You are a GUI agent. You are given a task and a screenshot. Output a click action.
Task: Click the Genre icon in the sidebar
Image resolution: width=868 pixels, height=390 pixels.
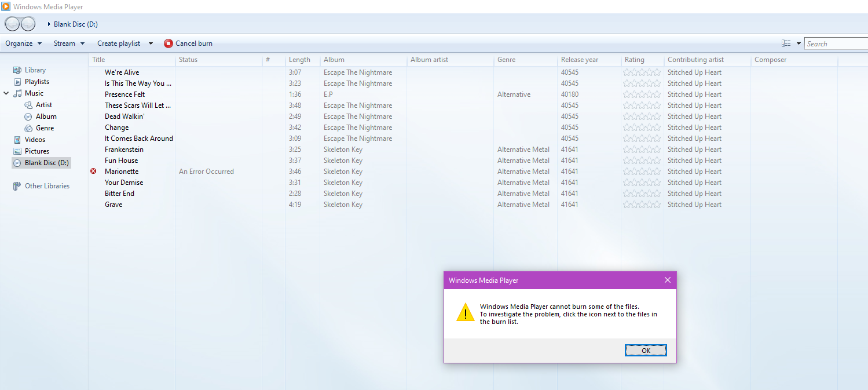28,128
